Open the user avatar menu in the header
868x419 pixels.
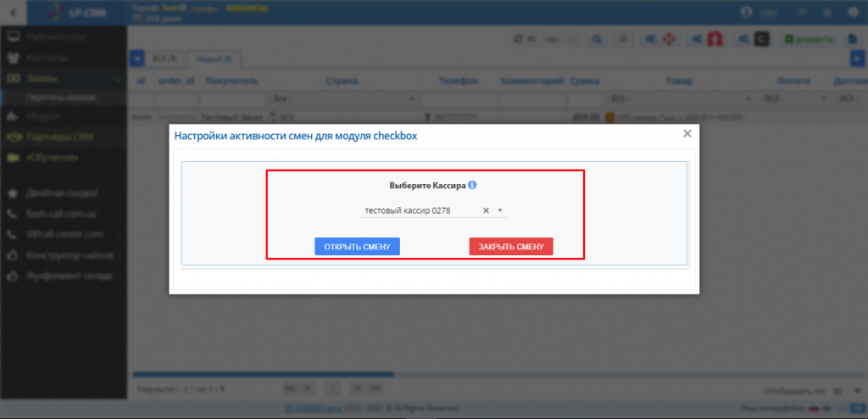tap(748, 12)
